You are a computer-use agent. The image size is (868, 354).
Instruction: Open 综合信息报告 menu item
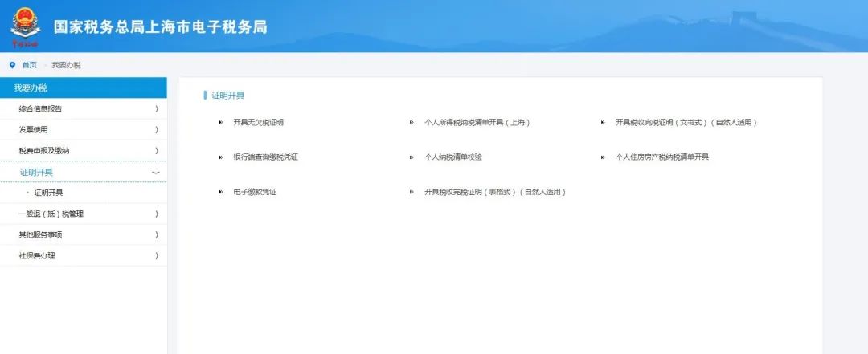tap(83, 109)
